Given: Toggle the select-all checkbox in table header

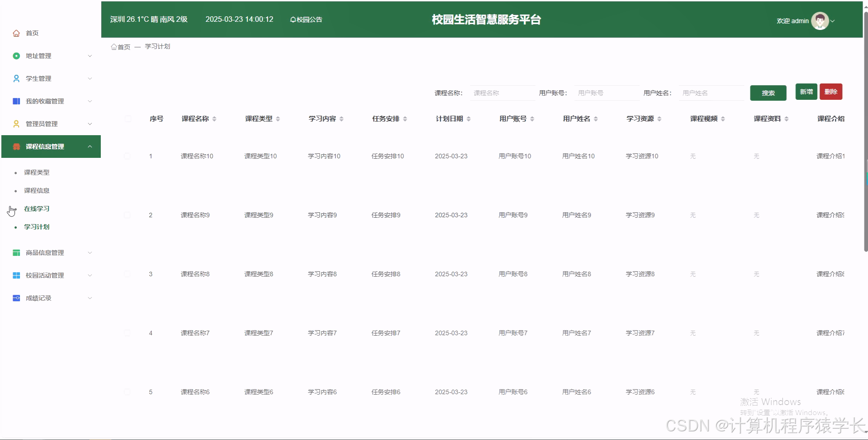Looking at the screenshot, I should point(128,118).
